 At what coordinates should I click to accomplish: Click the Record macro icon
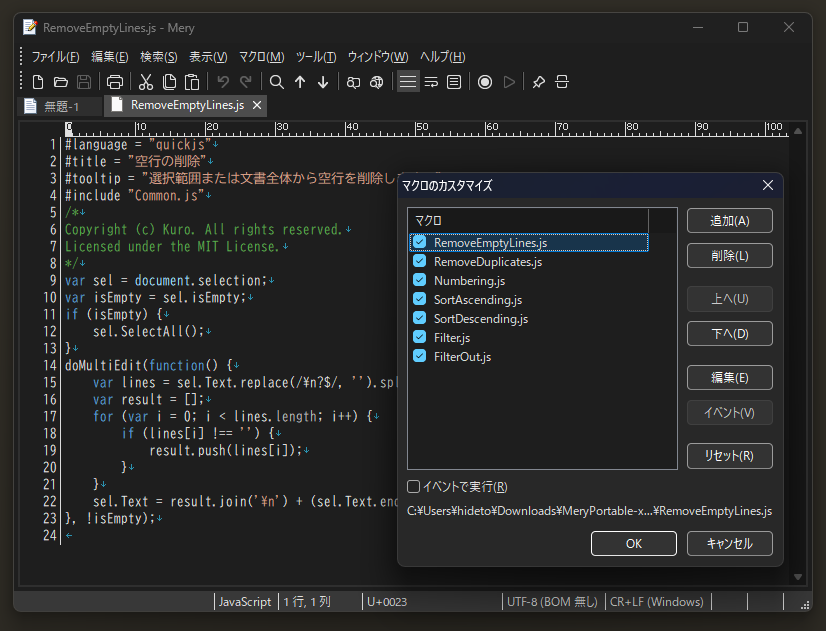[485, 82]
